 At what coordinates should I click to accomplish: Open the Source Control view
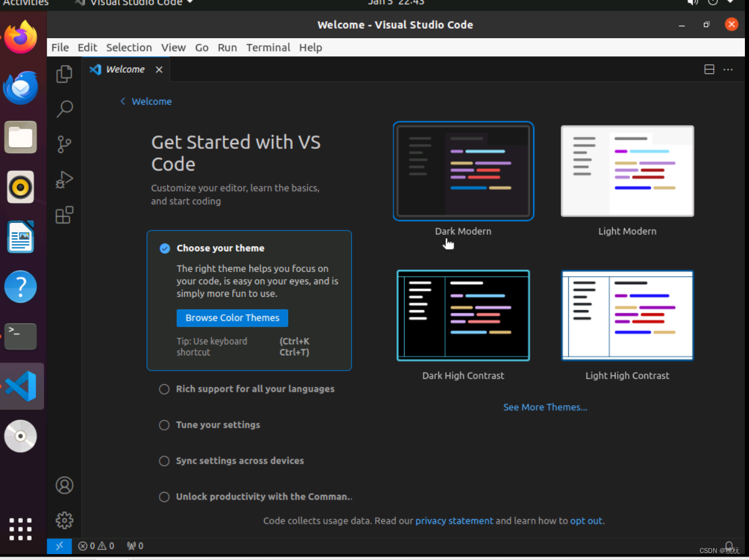click(x=64, y=144)
